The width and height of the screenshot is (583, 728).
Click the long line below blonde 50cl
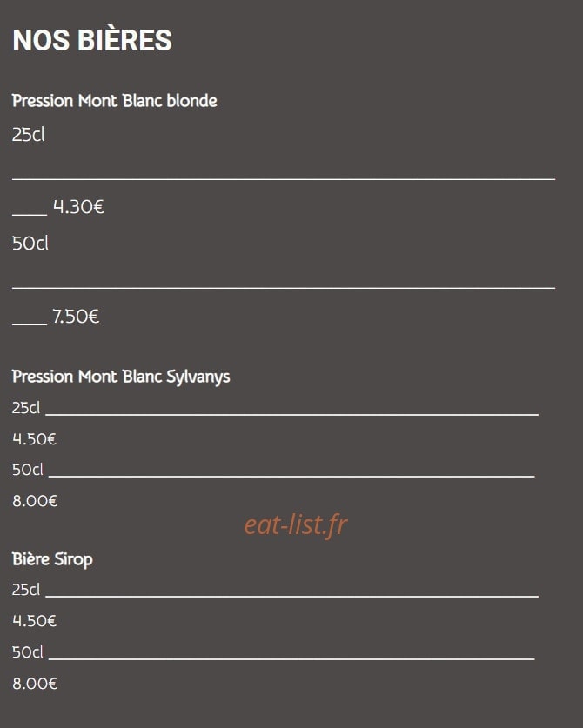coord(284,288)
